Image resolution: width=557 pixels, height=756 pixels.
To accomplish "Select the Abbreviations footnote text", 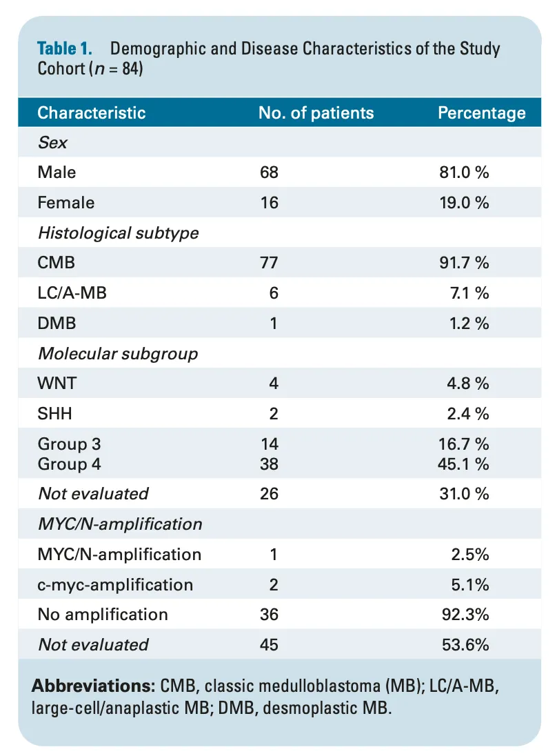I will (265, 697).
